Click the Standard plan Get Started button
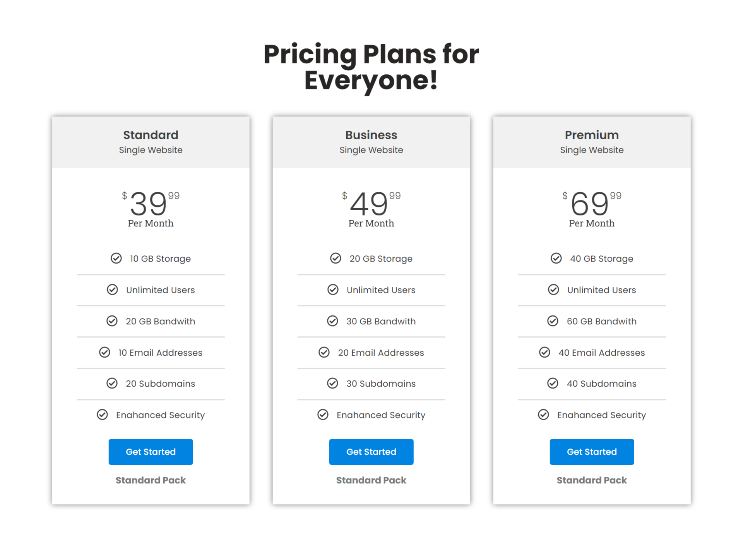Image resolution: width=743 pixels, height=560 pixels. (x=151, y=452)
